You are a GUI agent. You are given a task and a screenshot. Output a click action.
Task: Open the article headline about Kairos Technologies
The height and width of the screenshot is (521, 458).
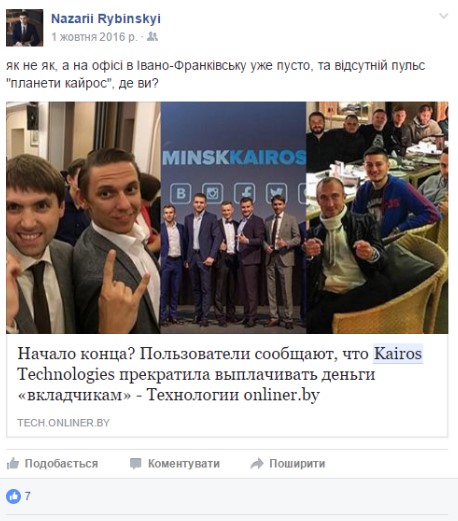tap(220, 374)
